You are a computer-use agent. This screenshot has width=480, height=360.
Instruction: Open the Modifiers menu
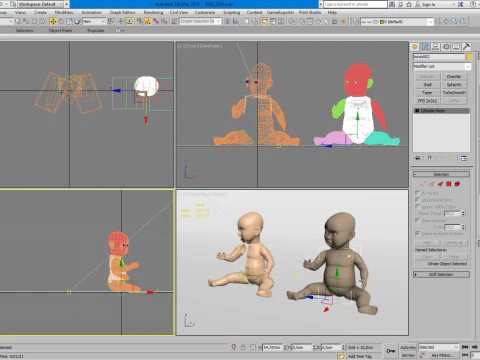tap(64, 12)
